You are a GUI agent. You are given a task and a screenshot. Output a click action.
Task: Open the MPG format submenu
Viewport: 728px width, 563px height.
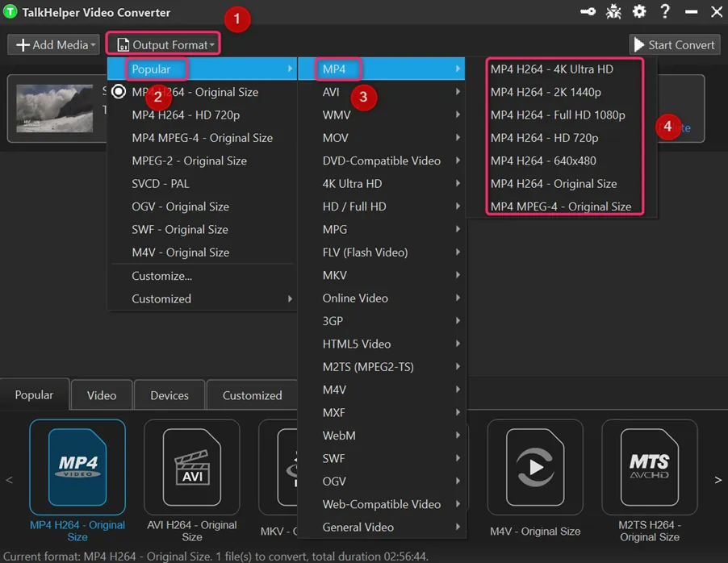pyautogui.click(x=381, y=229)
